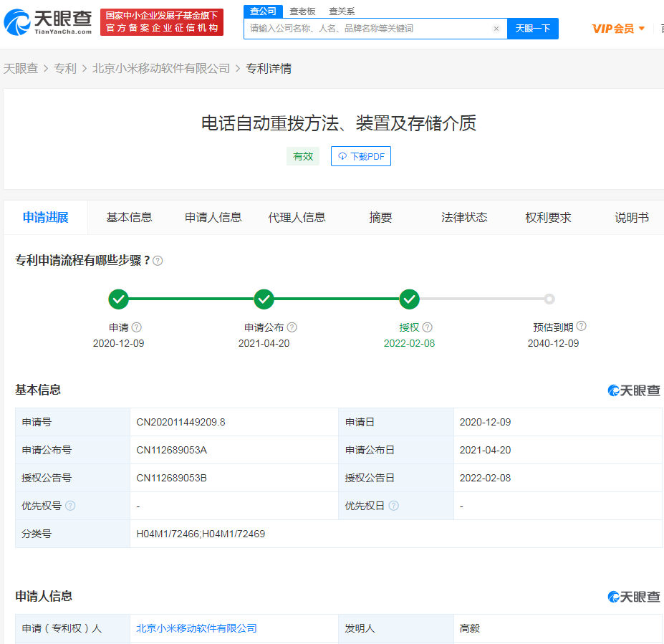Click the help icon beside 优先权号

(70, 506)
